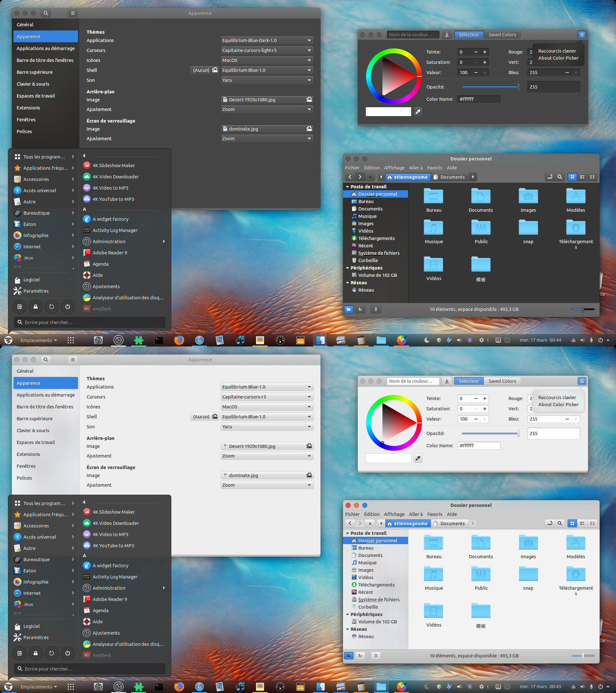Open the Musique folder in dark file manager
Screen dimensions: 616x693
coord(434,232)
